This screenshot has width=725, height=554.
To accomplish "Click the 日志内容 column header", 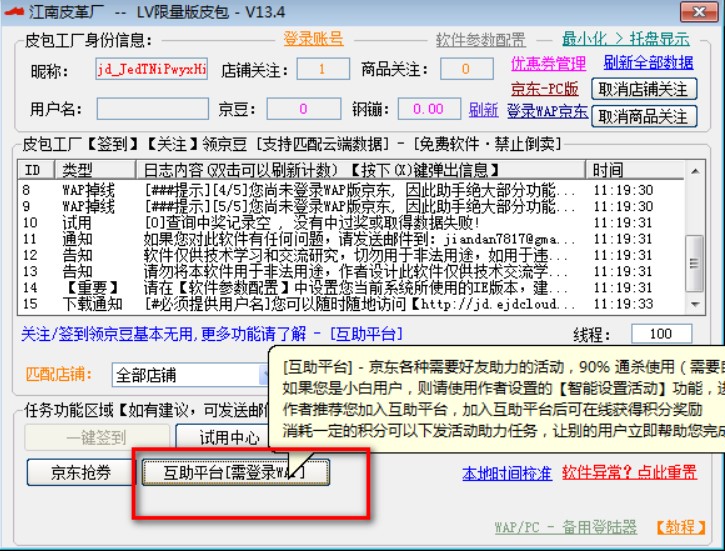I will 361,170.
